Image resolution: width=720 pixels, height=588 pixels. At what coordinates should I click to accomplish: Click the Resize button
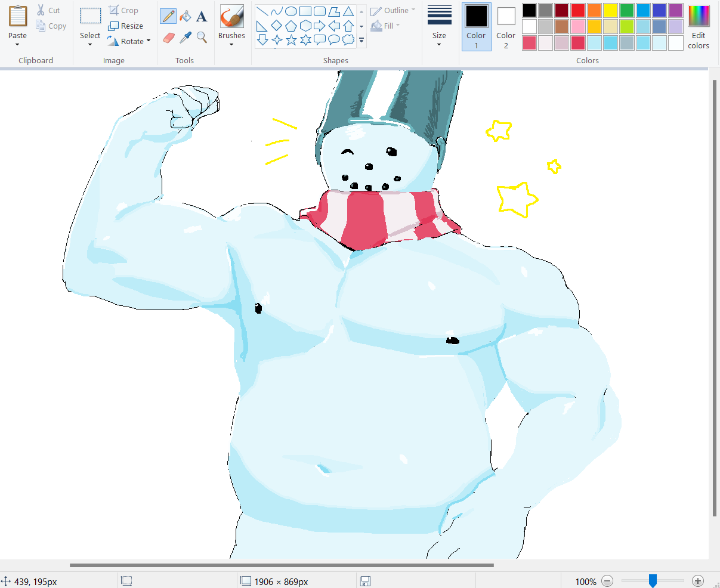click(x=126, y=26)
